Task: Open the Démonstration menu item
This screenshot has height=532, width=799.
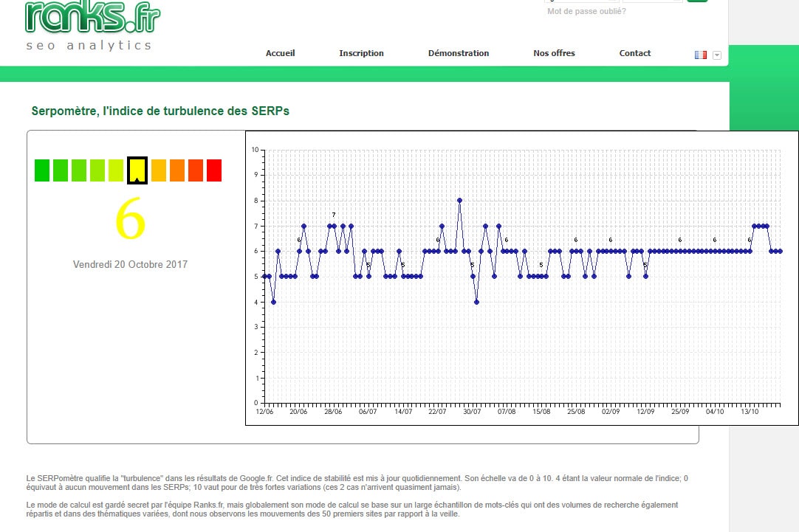Action: (459, 53)
